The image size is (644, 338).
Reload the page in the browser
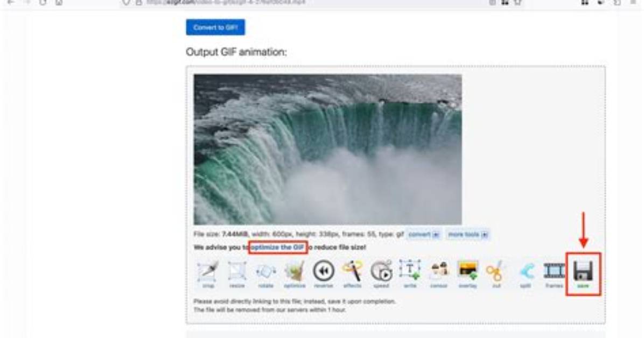pyautogui.click(x=43, y=3)
